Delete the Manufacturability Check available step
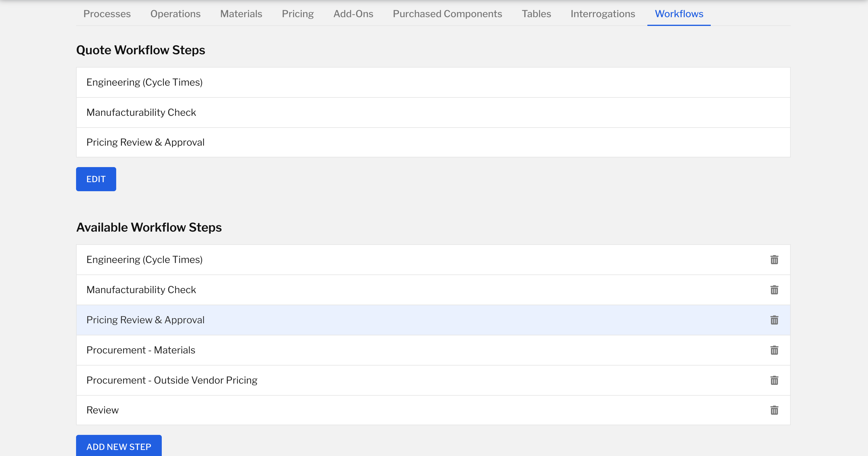This screenshot has width=868, height=456. 774,290
